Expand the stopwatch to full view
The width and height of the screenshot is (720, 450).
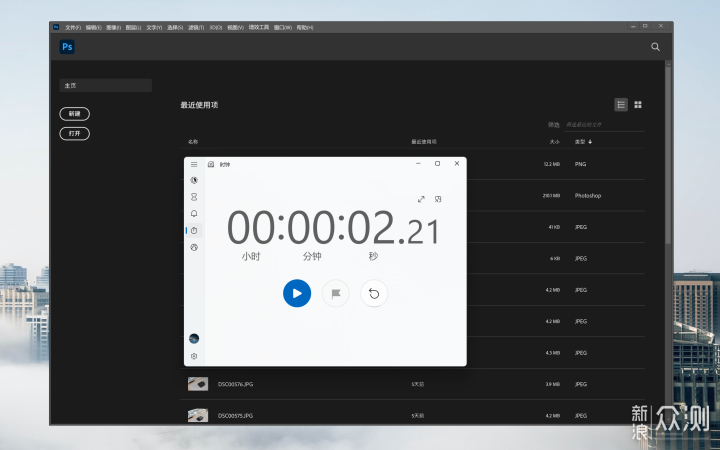pyautogui.click(x=421, y=199)
